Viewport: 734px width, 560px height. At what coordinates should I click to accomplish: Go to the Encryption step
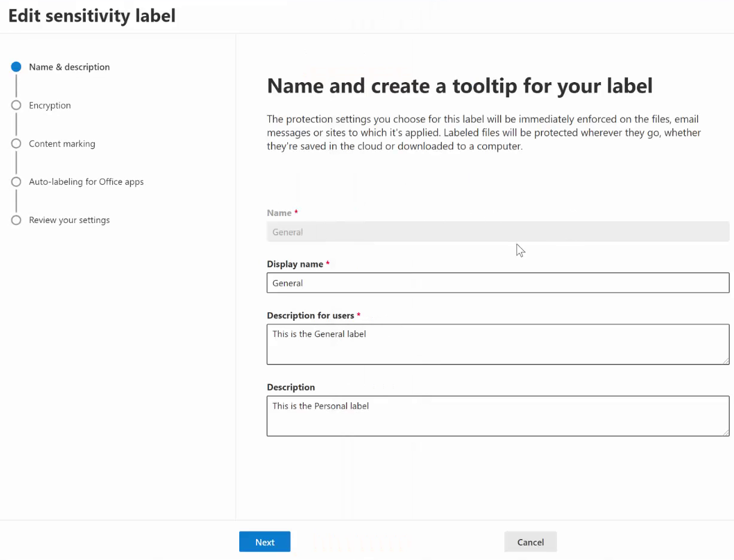[x=50, y=106]
